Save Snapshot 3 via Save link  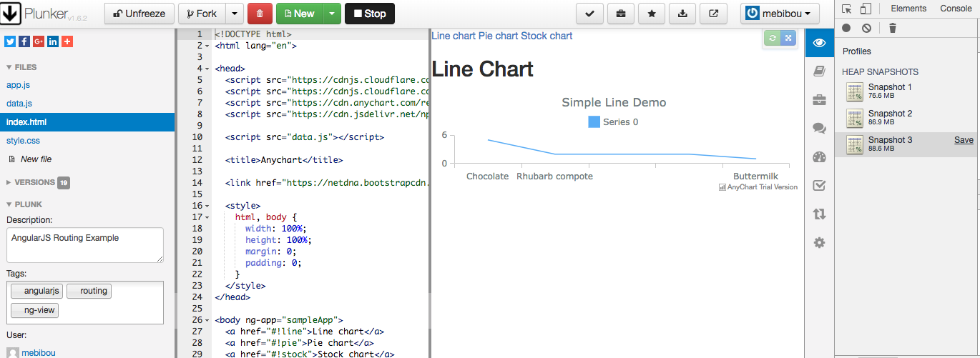coord(964,140)
